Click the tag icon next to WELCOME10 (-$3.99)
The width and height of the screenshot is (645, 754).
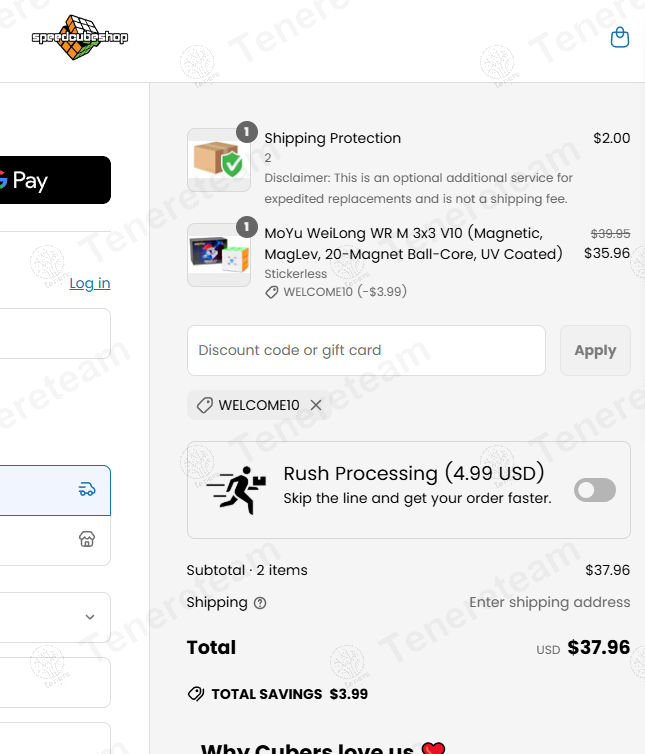[271, 292]
